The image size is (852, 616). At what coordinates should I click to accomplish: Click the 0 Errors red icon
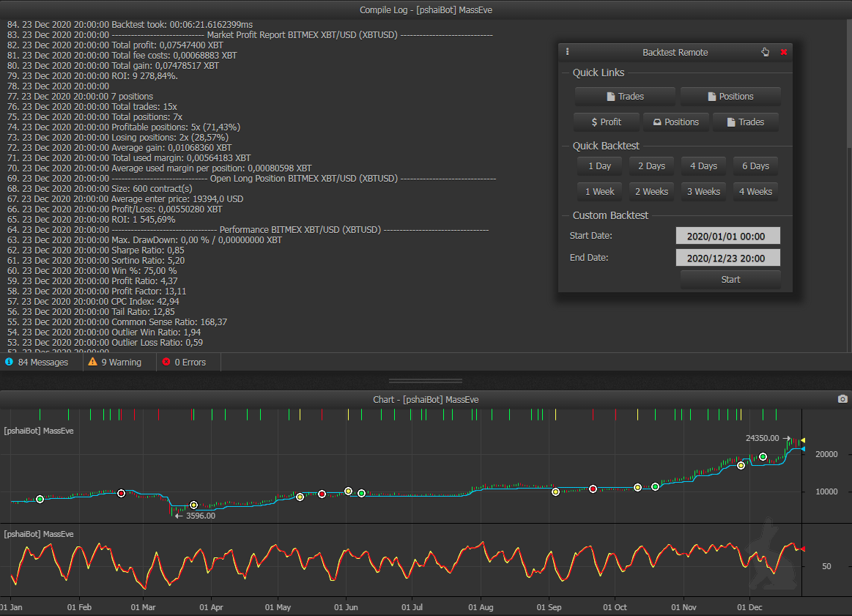(166, 362)
